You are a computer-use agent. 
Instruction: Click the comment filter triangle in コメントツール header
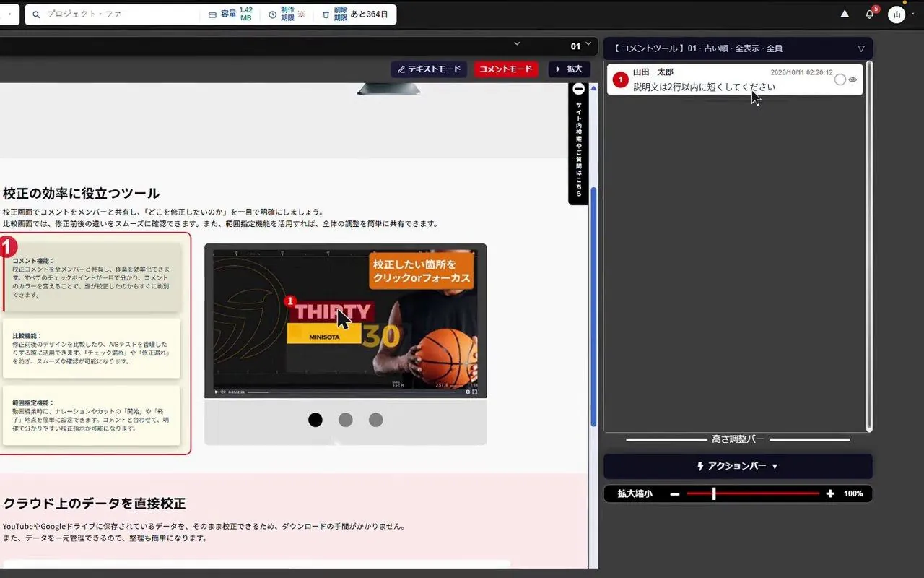860,48
